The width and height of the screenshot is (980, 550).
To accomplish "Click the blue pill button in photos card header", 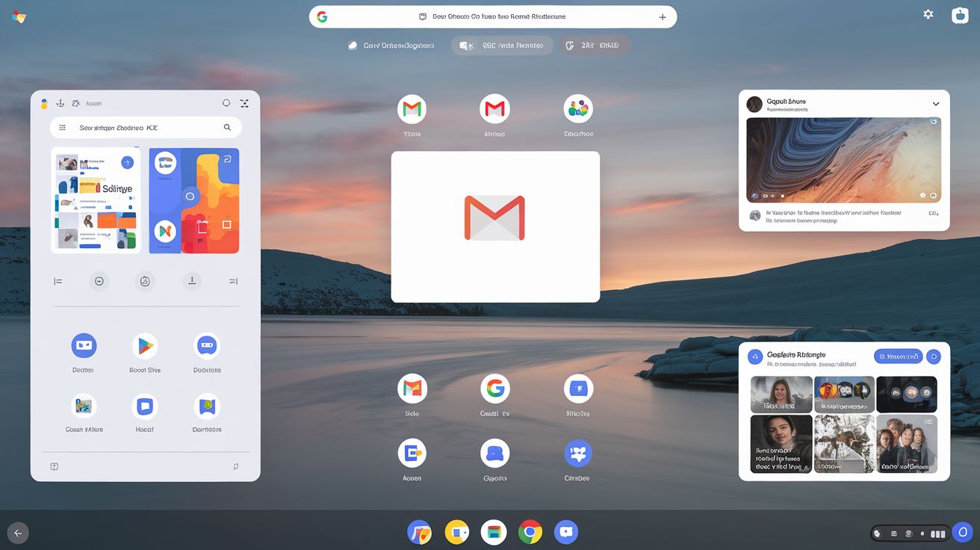I will pyautogui.click(x=898, y=356).
